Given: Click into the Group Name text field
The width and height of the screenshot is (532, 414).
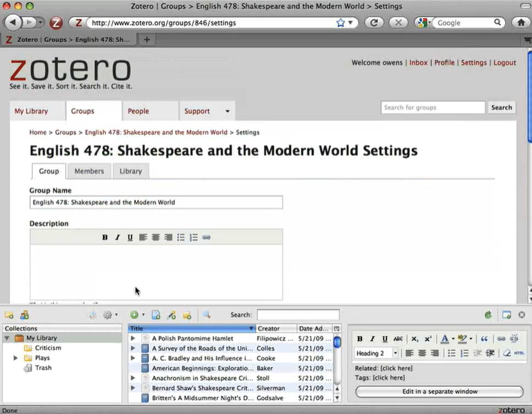Looking at the screenshot, I should pos(156,202).
